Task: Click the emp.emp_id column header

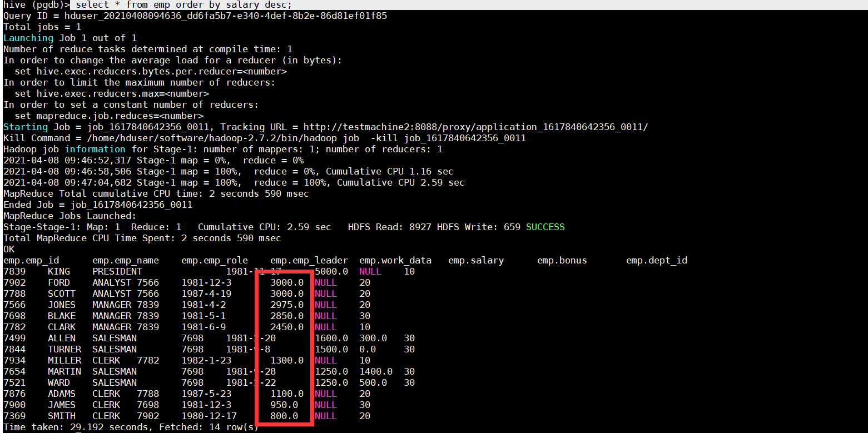Action: (31, 260)
